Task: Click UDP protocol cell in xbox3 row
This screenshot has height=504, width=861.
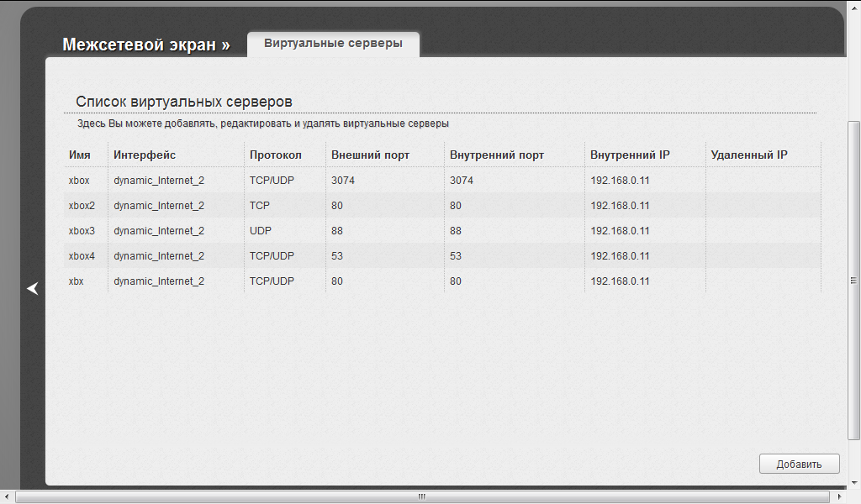Action: pos(261,231)
